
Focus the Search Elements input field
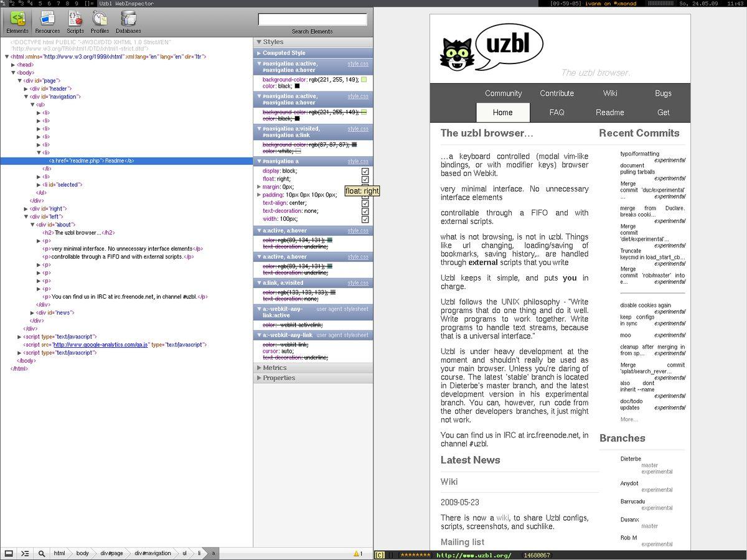pyautogui.click(x=312, y=20)
